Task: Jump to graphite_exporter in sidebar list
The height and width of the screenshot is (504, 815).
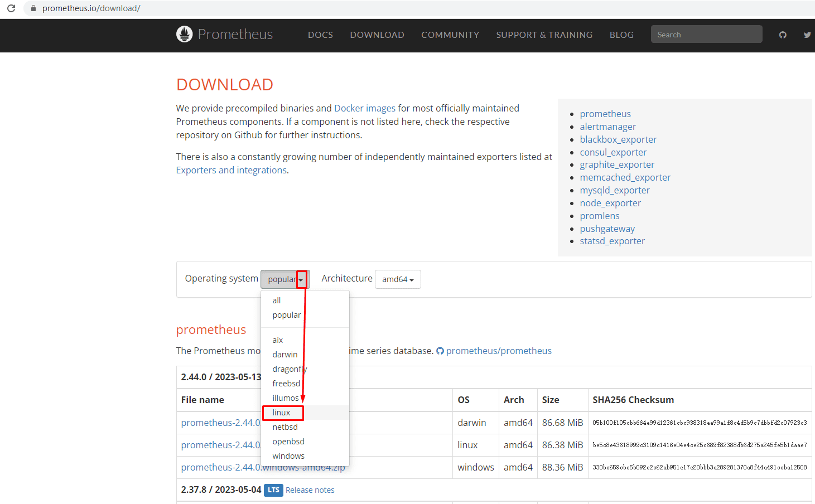Action: coord(617,164)
